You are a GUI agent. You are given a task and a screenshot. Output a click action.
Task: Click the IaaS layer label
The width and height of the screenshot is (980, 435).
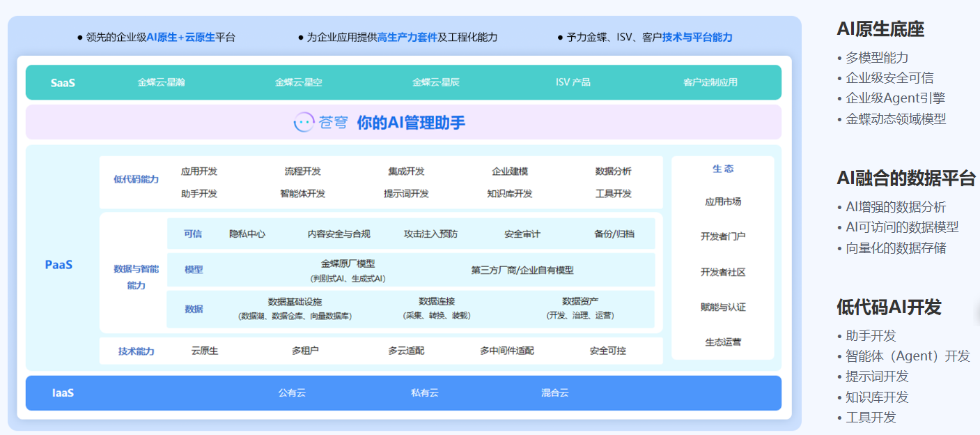(x=63, y=393)
